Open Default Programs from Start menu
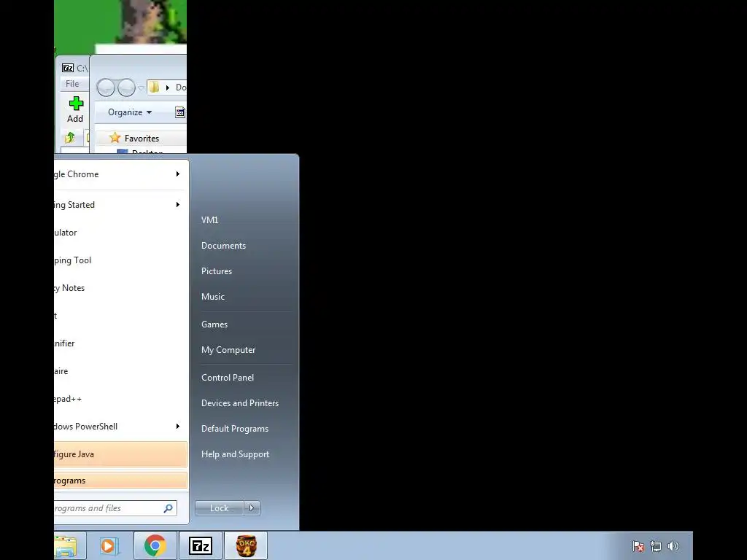This screenshot has height=560, width=747. coord(235,429)
